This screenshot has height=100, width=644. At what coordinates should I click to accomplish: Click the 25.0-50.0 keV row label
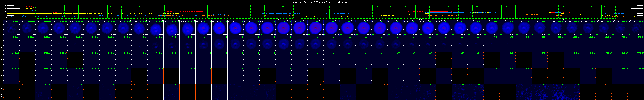(x=1, y=76)
